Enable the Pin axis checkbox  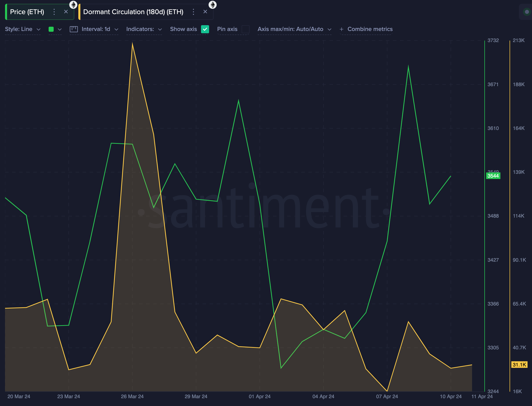[x=245, y=29]
